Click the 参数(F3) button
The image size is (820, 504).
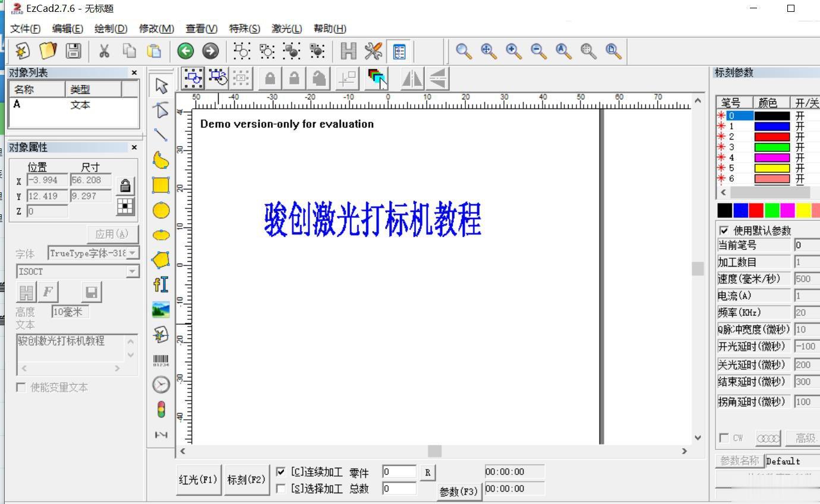click(x=458, y=492)
